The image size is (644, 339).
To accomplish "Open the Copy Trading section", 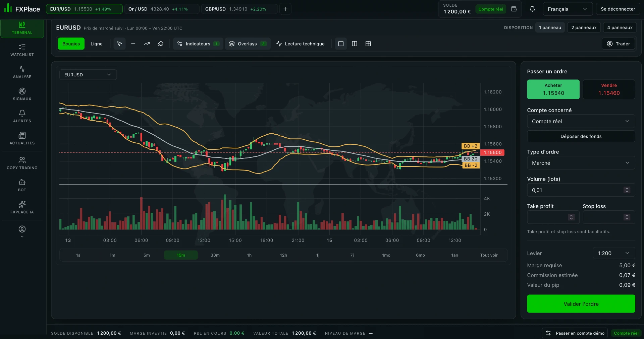I will click(x=22, y=163).
